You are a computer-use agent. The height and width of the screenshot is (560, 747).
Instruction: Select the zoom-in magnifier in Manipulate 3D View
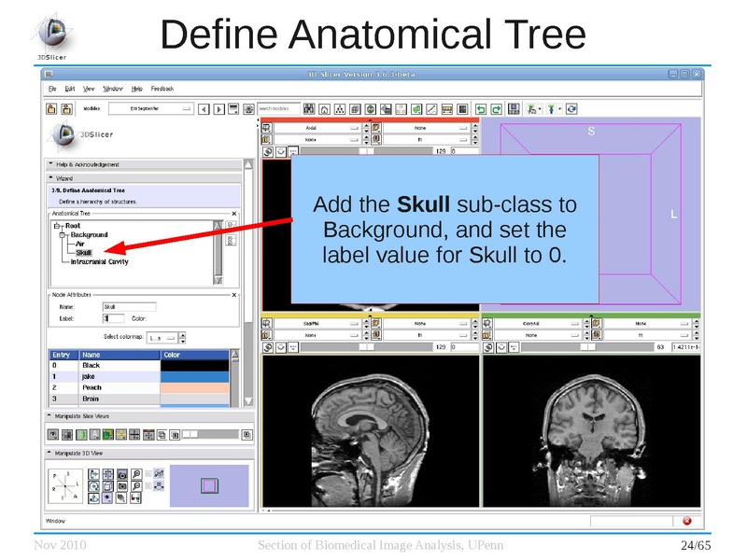tap(137, 474)
